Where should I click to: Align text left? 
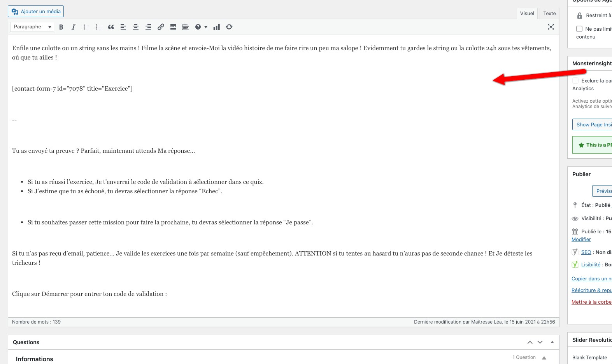123,27
